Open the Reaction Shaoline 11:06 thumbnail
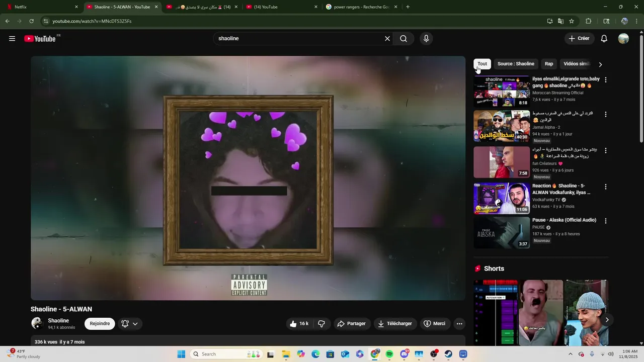This screenshot has height=362, width=644. 502,199
